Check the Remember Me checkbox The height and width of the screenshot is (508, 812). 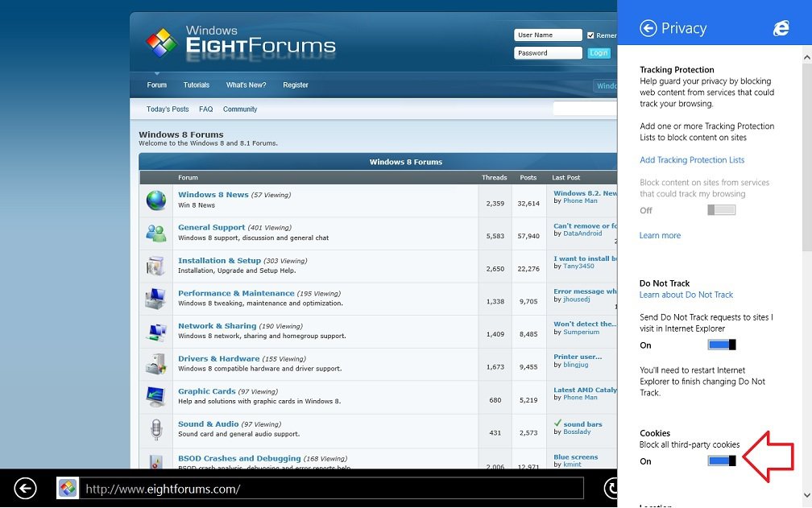tap(590, 35)
